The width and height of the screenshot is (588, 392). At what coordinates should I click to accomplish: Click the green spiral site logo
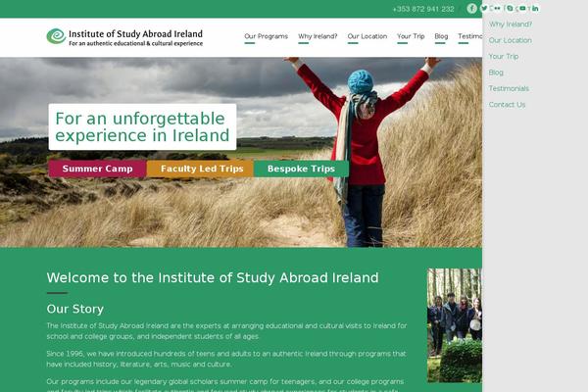(x=56, y=36)
